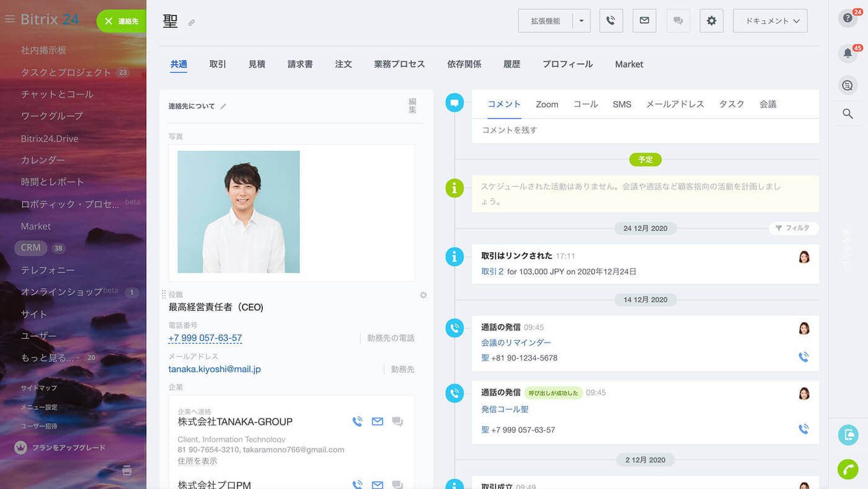
Task: Open CRM in sidebar
Action: tap(31, 248)
